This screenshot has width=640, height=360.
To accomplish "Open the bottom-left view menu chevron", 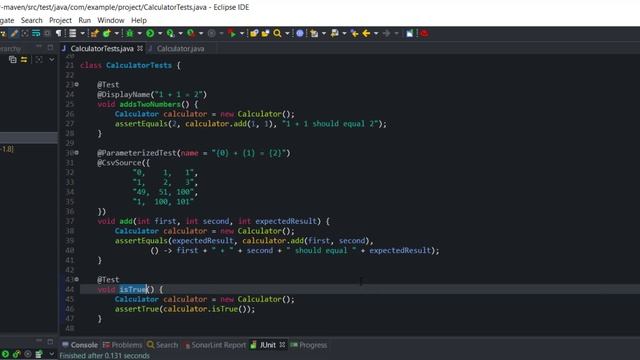I will tap(52, 354).
